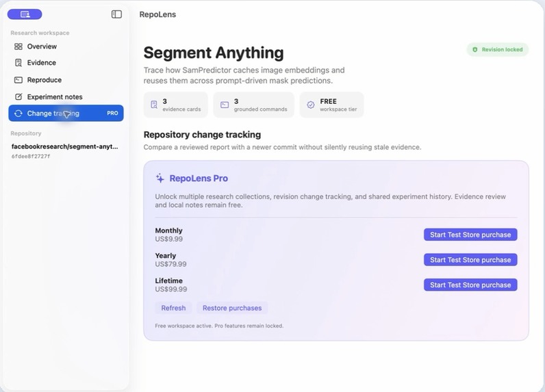Click the Revision locked badge

click(498, 50)
